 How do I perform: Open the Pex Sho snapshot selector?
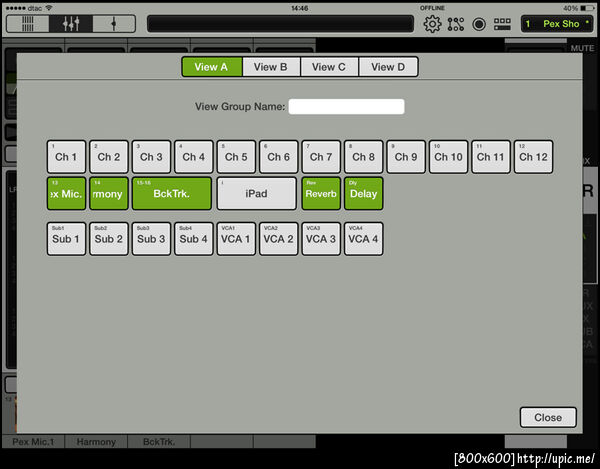pos(557,24)
